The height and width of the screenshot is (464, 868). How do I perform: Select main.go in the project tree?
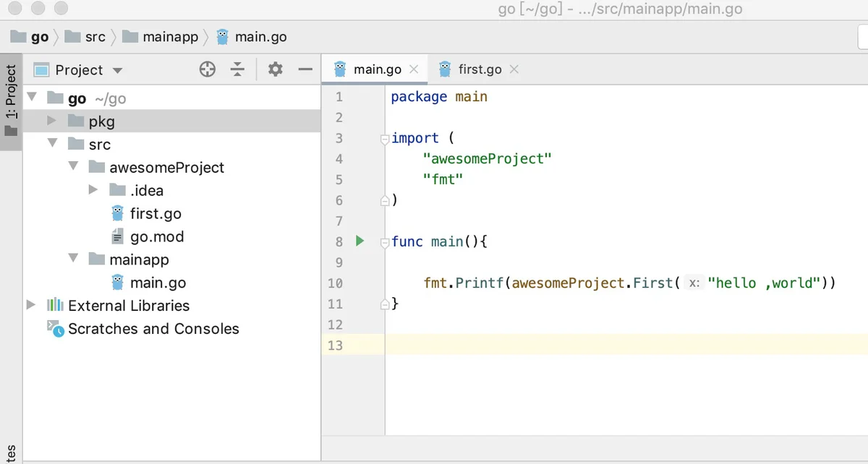158,283
